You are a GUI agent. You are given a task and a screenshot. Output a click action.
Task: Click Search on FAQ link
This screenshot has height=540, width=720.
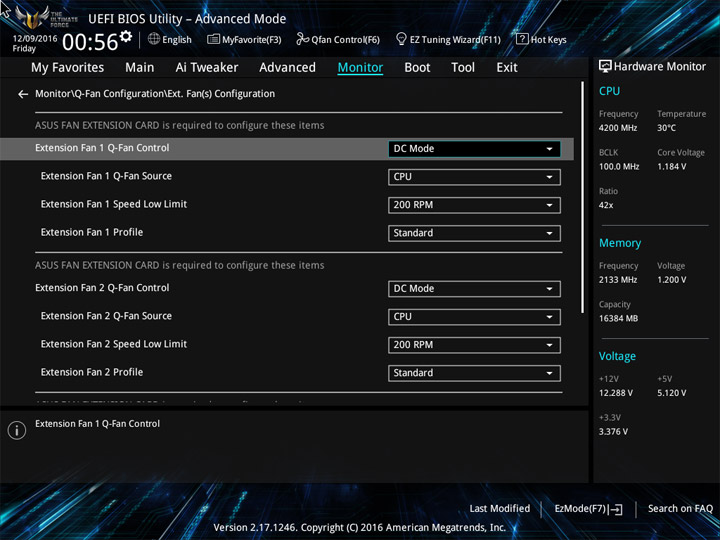coord(680,509)
